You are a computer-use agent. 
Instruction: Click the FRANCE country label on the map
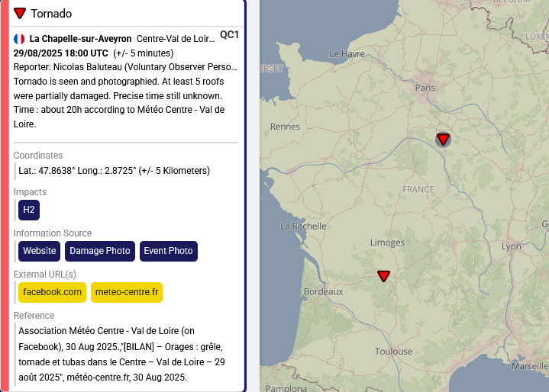coord(418,190)
